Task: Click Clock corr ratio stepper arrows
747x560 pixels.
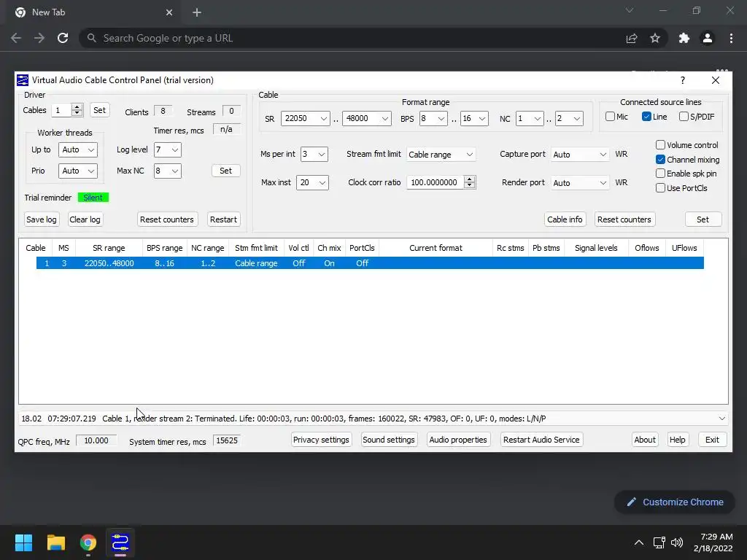Action: (x=470, y=182)
